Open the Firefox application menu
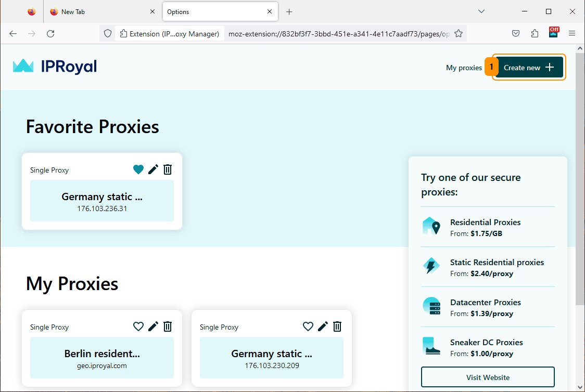The width and height of the screenshot is (585, 392). pos(572,34)
